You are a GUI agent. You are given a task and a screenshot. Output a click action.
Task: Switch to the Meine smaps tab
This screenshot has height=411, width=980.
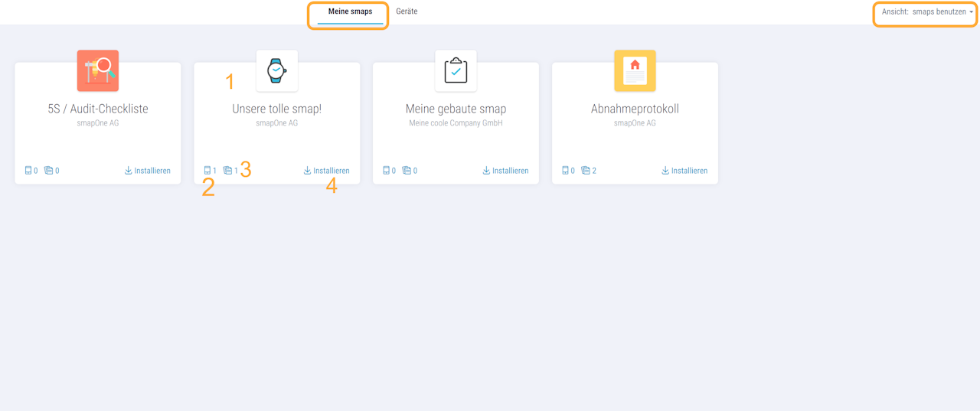(x=350, y=12)
